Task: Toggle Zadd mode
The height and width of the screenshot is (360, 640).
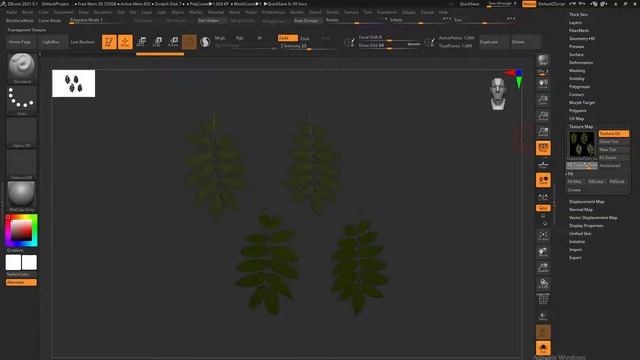Action: tap(287, 38)
